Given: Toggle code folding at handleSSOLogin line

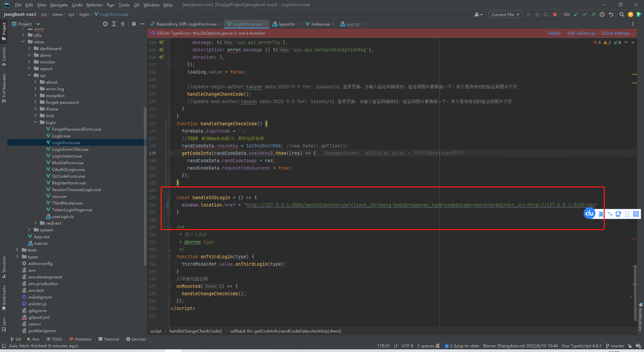Looking at the screenshot, I should coord(169,198).
